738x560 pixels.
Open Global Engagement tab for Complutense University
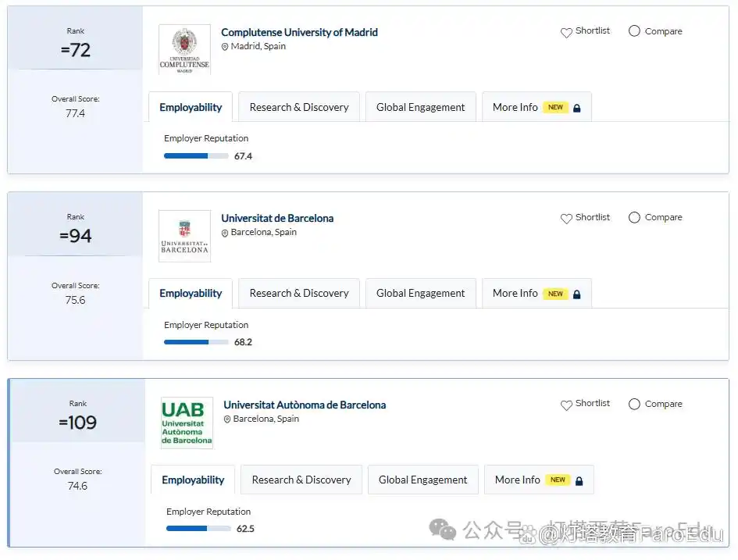click(x=420, y=108)
